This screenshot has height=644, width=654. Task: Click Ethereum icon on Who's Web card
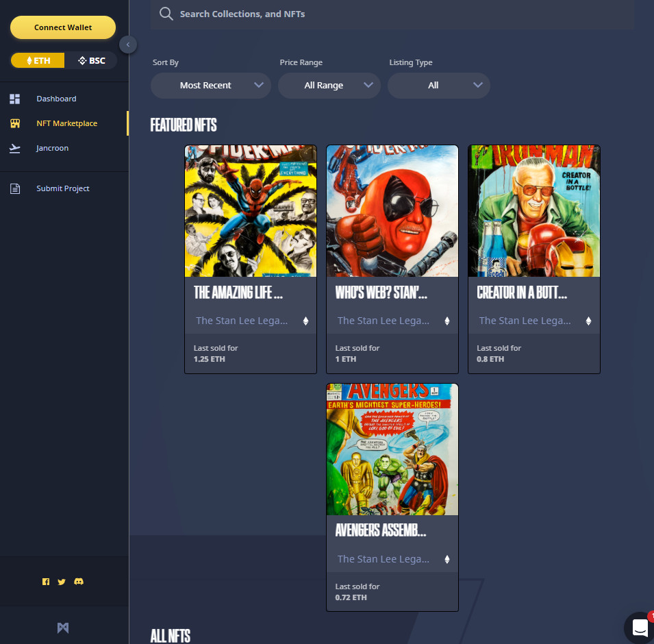447,321
